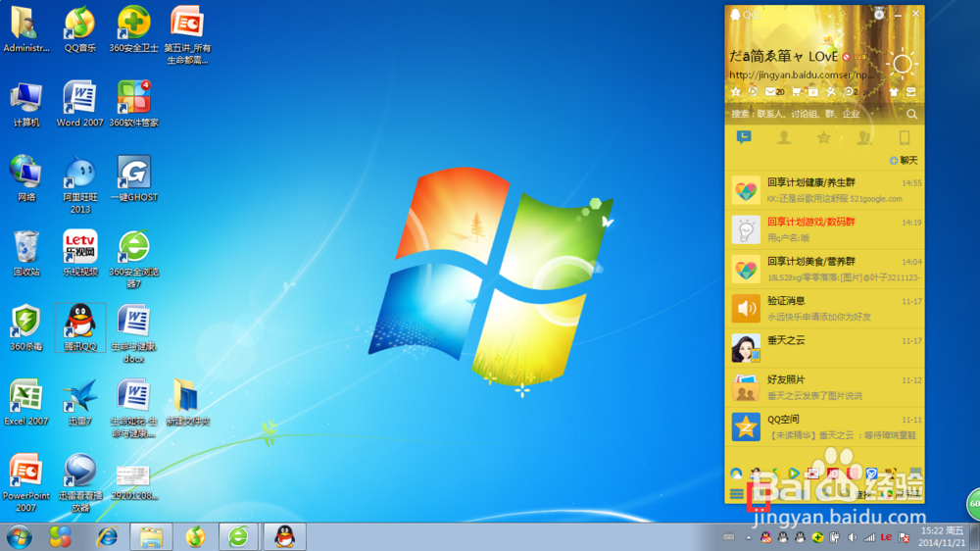Viewport: 980px width, 551px height.
Task: Open Windows Explorer folder on taskbar
Action: coord(151,537)
